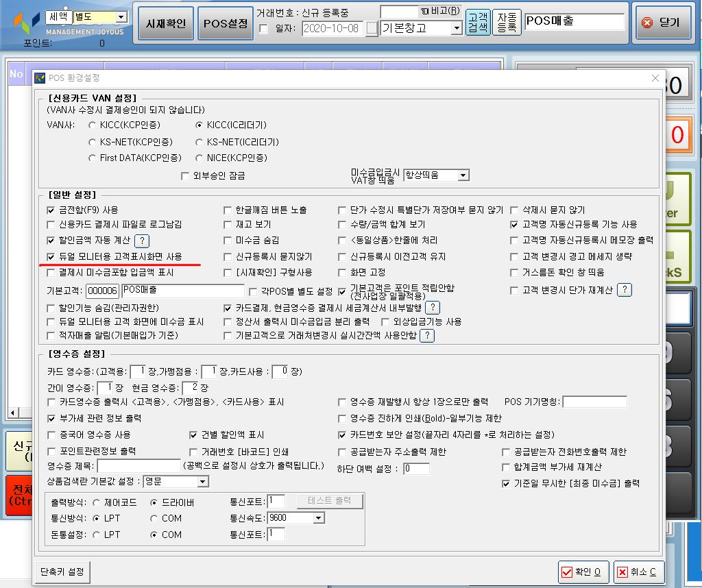Enable 재고 보기 checkbox
Screen dimensions: 702x588
[228, 224]
